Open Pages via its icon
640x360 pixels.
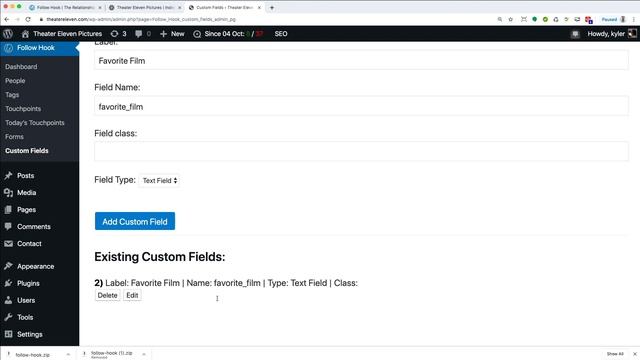point(8,209)
